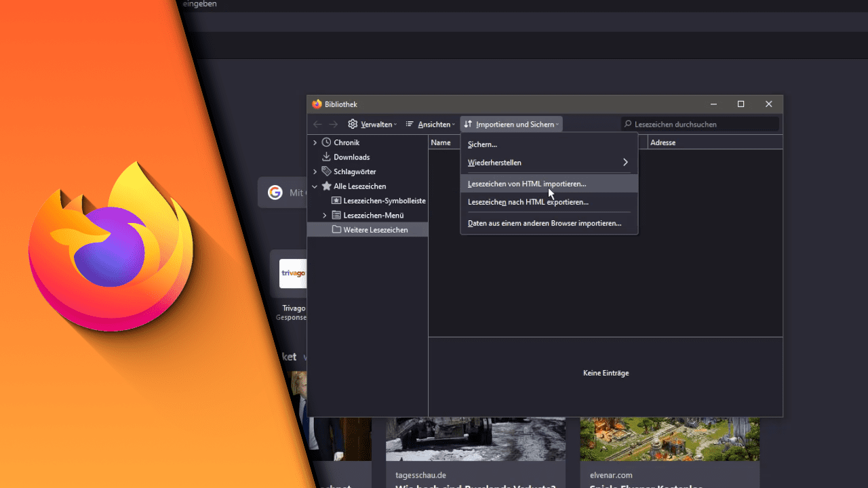Focus the Lesezeichen durchsuchen search field

pos(700,124)
